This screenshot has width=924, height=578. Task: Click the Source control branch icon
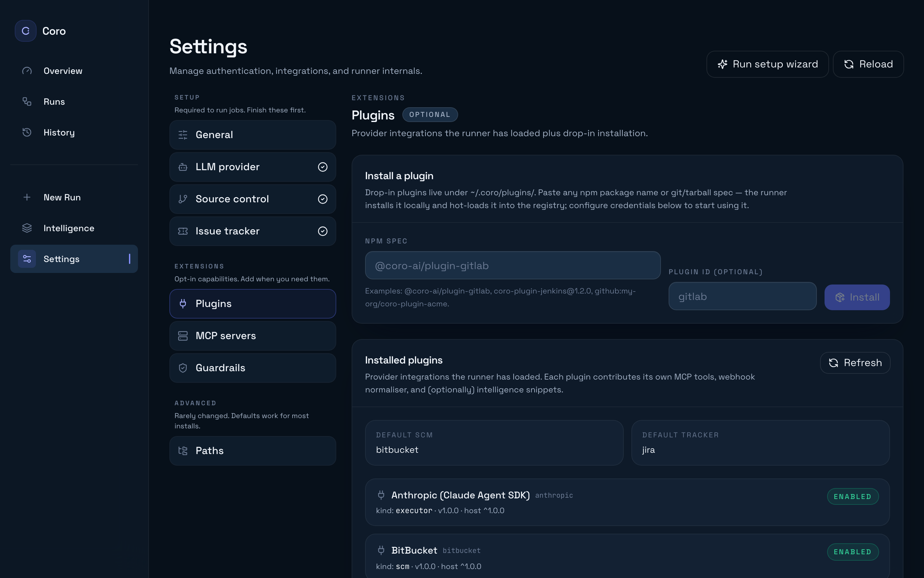(183, 199)
